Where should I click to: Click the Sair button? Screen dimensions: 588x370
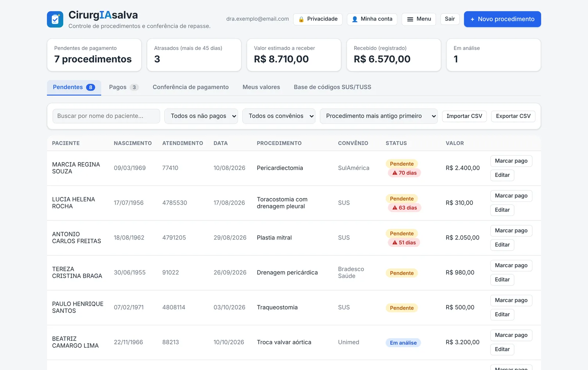[x=450, y=19]
